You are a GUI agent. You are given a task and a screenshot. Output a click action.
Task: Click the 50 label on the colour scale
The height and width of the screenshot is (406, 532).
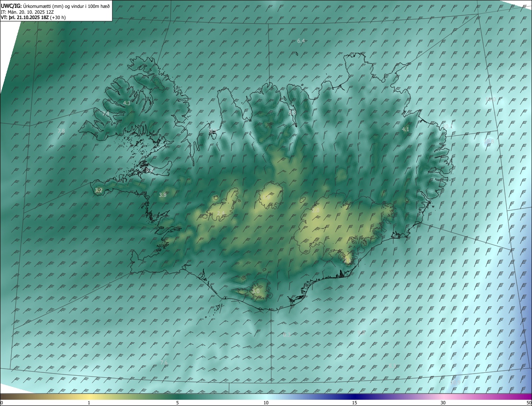(x=529, y=403)
